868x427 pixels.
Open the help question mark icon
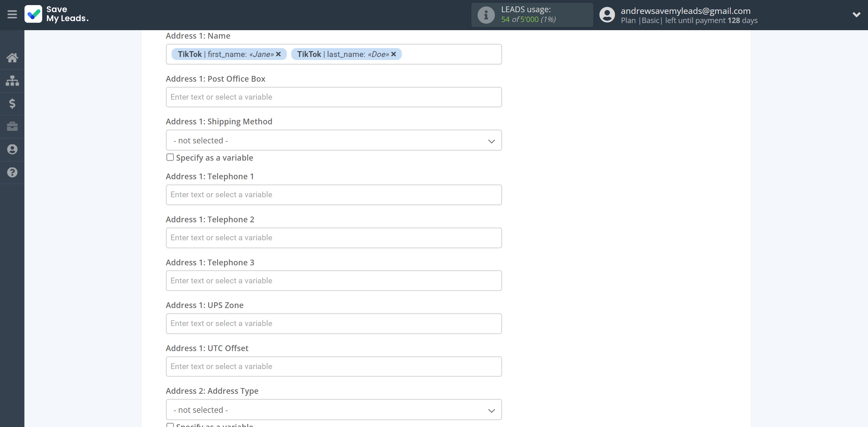click(x=12, y=172)
